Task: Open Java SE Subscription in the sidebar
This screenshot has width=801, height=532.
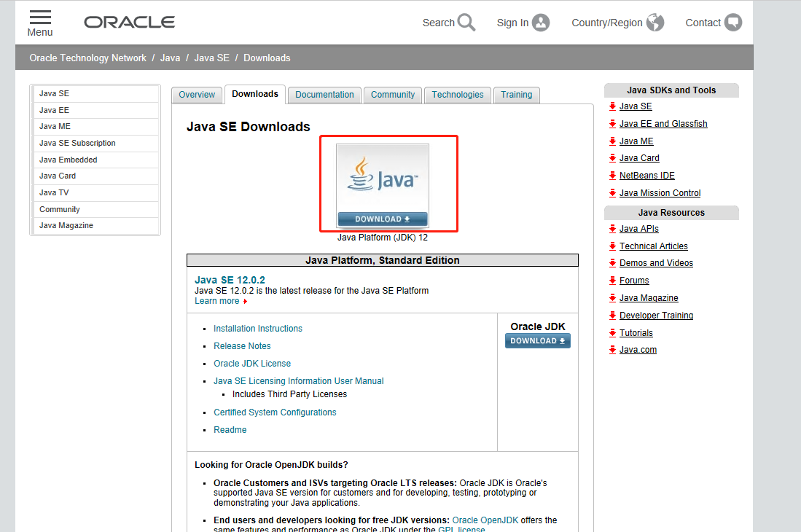Action: tap(95, 143)
